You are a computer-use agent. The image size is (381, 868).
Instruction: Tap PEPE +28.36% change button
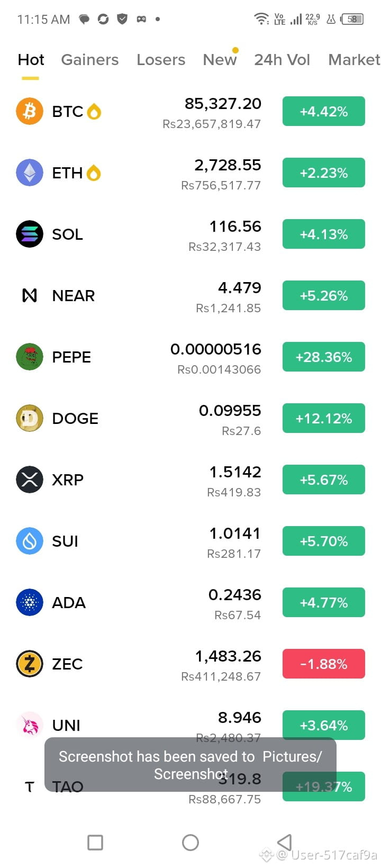324,357
